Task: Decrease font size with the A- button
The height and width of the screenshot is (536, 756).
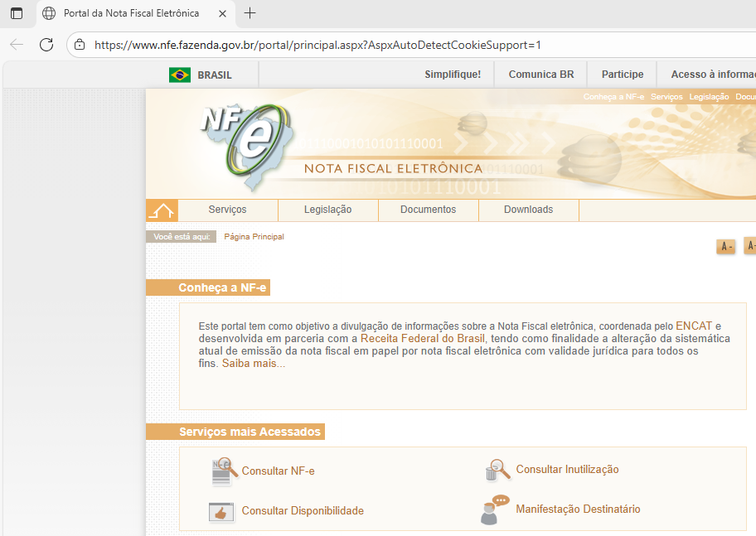Action: (x=725, y=247)
